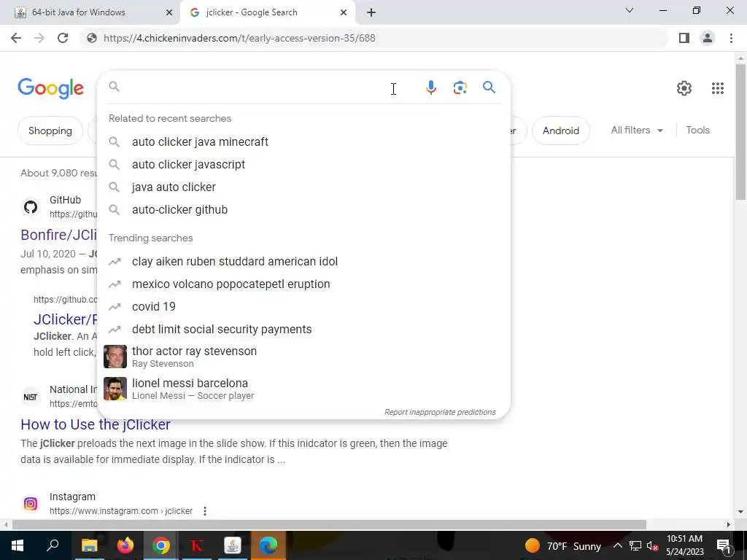Click the Google logo
This screenshot has width=747, height=560.
(51, 88)
